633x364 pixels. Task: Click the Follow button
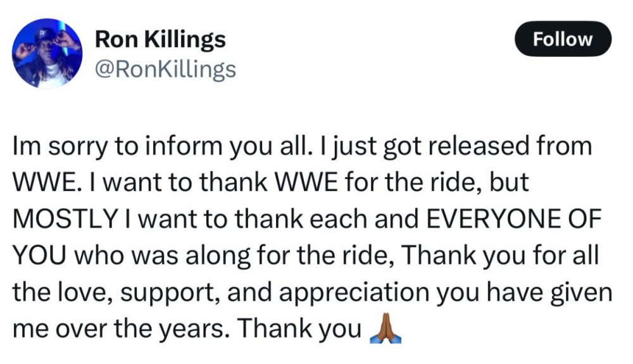tap(563, 39)
